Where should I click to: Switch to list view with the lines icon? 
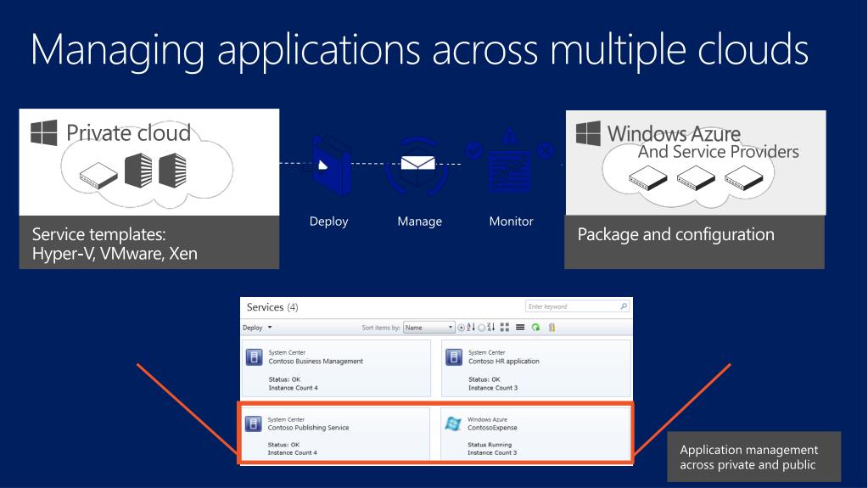point(520,328)
